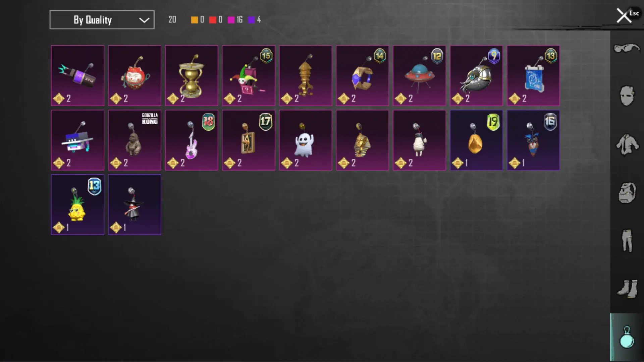
Task: Open the pants category icon
Action: click(x=627, y=241)
